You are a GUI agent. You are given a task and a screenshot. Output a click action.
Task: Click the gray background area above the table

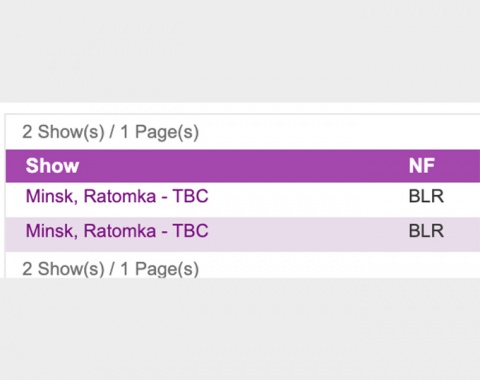click(x=240, y=50)
